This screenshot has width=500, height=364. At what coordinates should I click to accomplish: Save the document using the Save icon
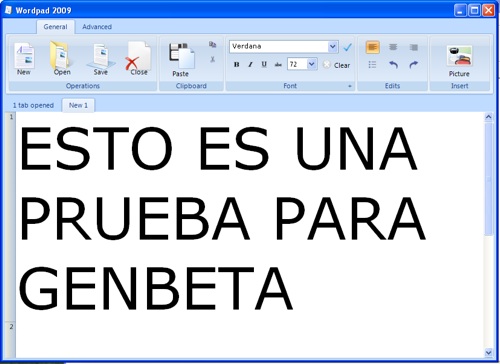tap(100, 58)
